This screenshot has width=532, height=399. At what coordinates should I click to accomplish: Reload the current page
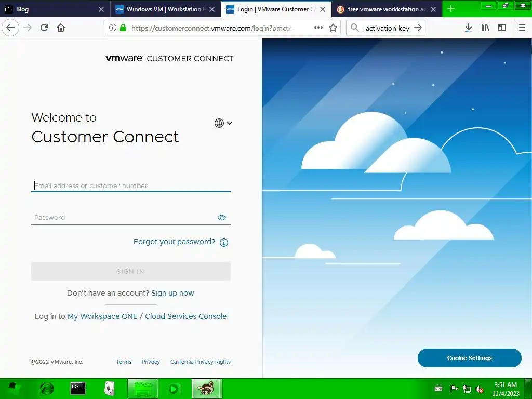click(x=44, y=28)
